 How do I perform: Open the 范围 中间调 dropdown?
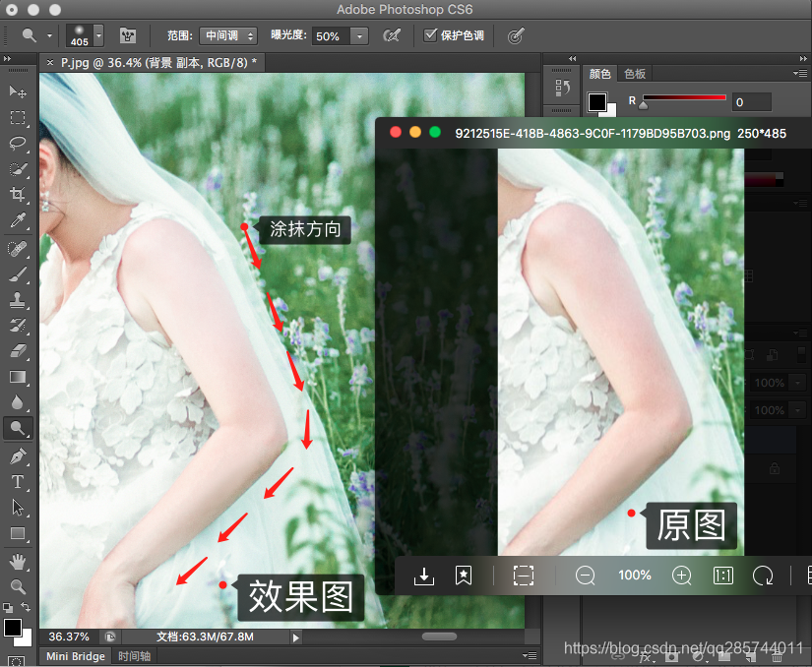pos(228,35)
